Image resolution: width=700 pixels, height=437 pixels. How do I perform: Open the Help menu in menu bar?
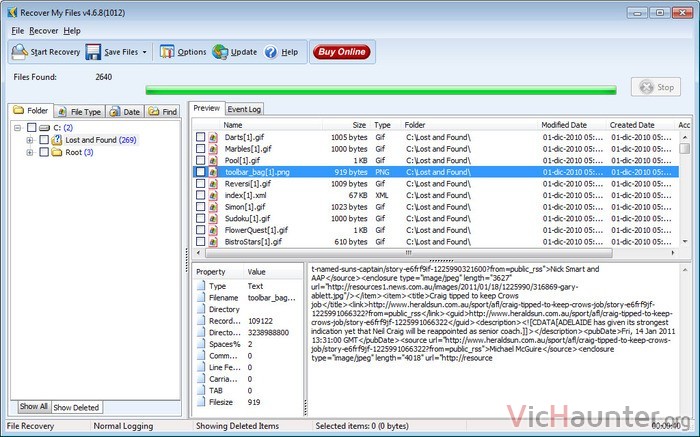[x=71, y=31]
